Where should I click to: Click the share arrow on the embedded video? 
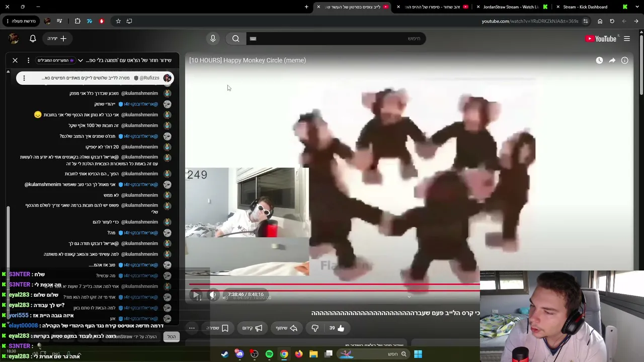612,60
